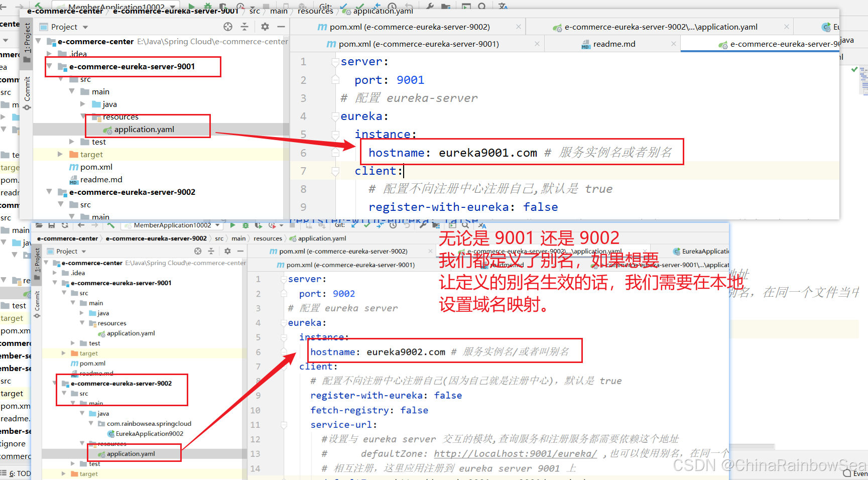This screenshot has height=480, width=868.
Task: Open lower Project panel gear settings
Action: tap(227, 251)
